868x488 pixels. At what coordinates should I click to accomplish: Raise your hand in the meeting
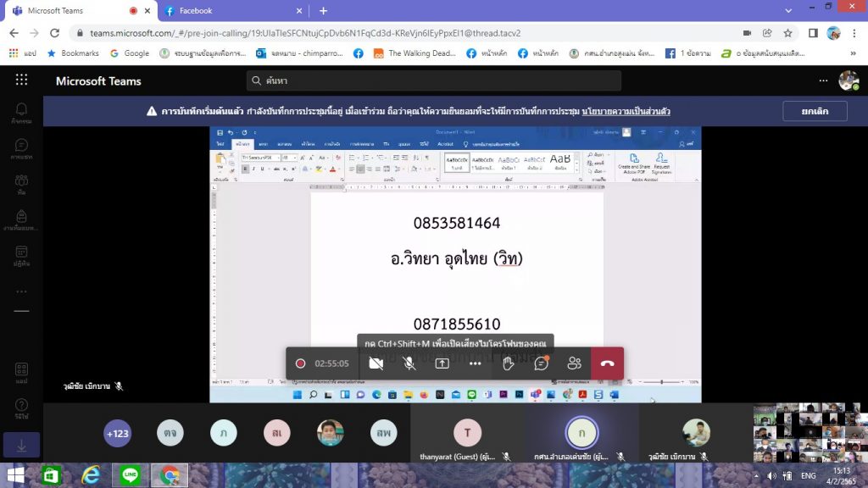(x=509, y=363)
